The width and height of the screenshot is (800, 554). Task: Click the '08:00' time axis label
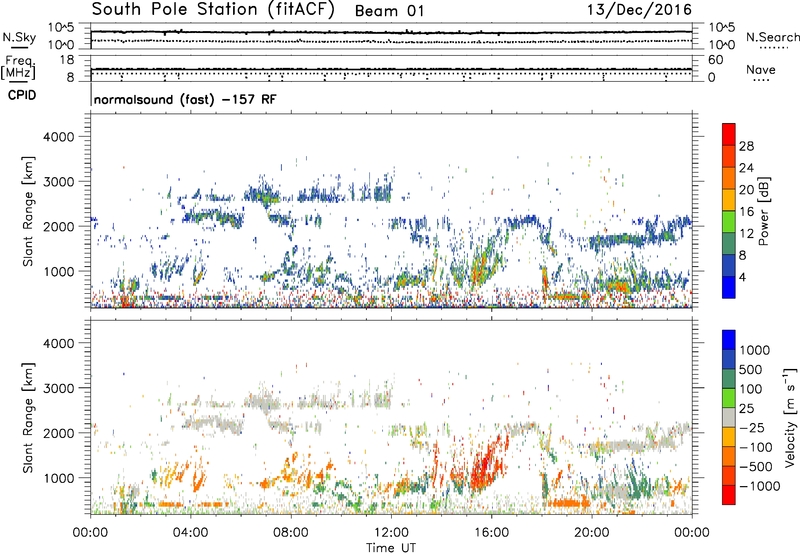(291, 533)
